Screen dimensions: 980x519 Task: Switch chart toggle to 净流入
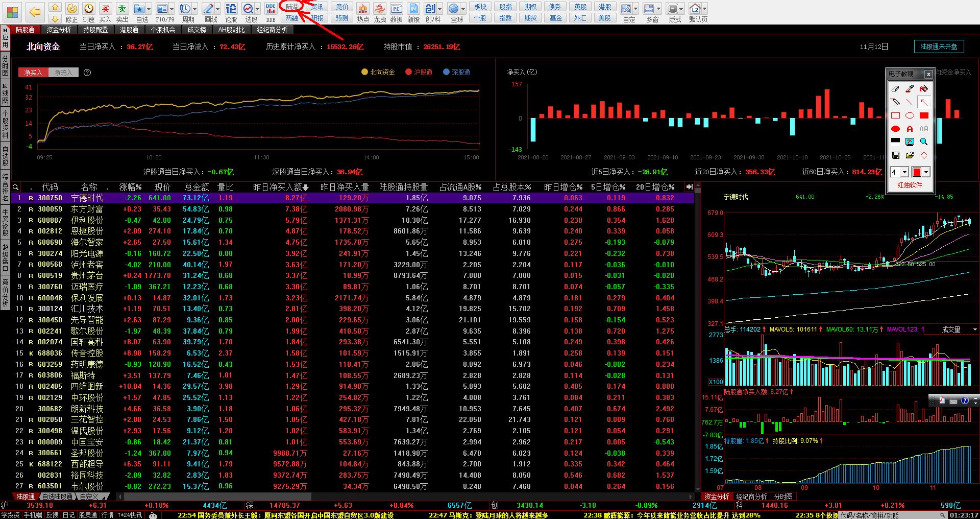click(64, 73)
